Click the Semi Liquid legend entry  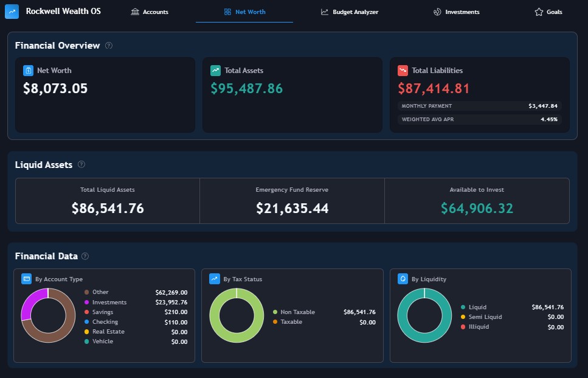click(x=485, y=317)
